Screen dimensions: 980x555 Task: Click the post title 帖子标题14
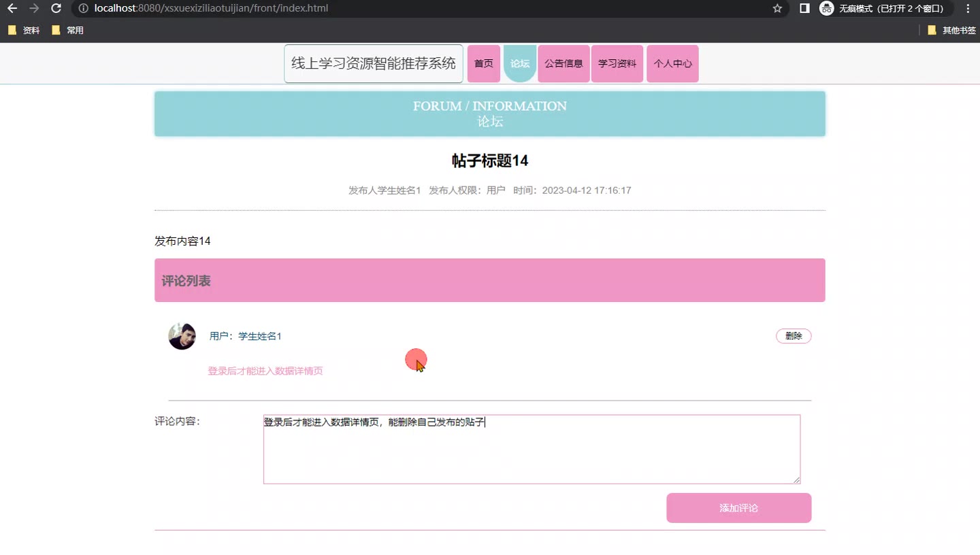coord(490,161)
